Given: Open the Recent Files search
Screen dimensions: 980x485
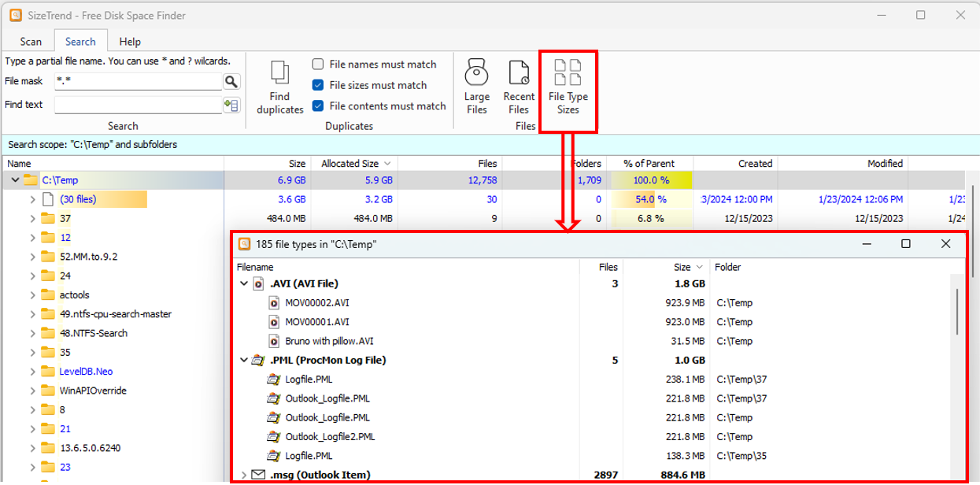Looking at the screenshot, I should tap(519, 87).
